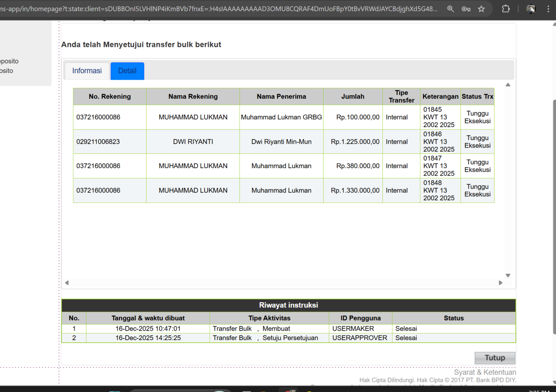Click the page's vertical scrollbar thumb
This screenshot has height=392, width=556.
(x=554, y=218)
